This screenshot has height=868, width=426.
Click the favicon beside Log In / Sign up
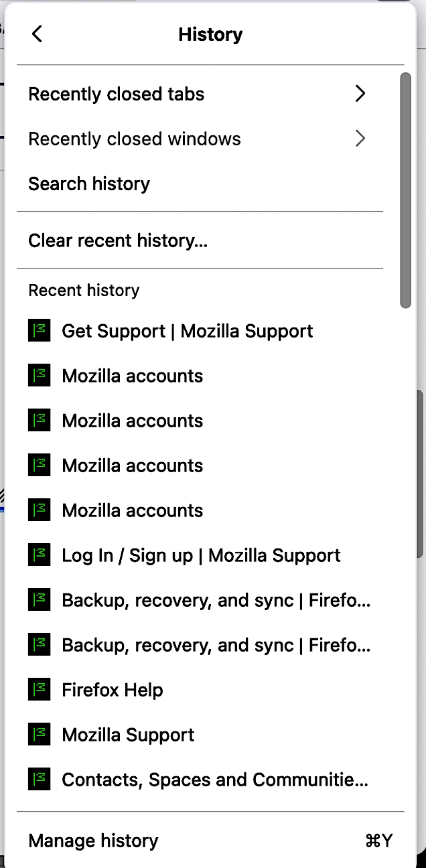coord(40,555)
